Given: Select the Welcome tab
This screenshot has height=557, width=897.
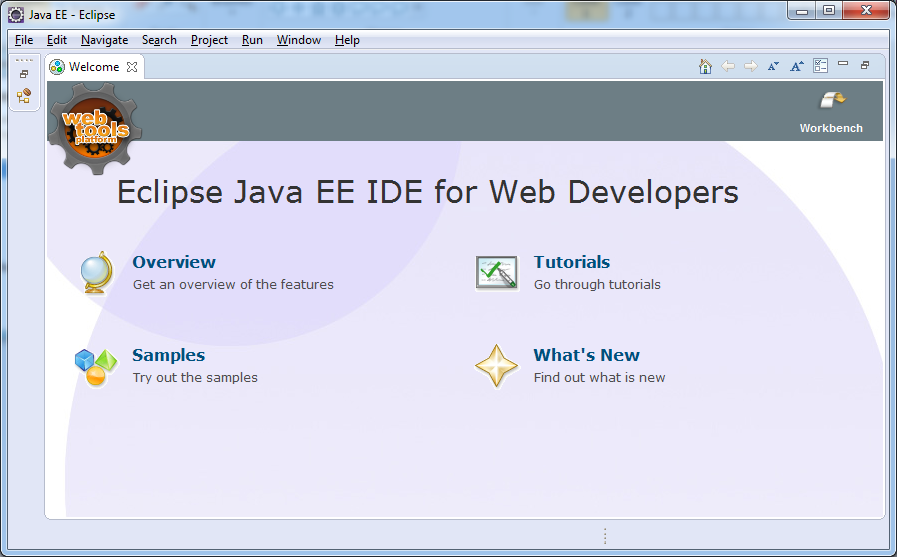Looking at the screenshot, I should click(93, 67).
